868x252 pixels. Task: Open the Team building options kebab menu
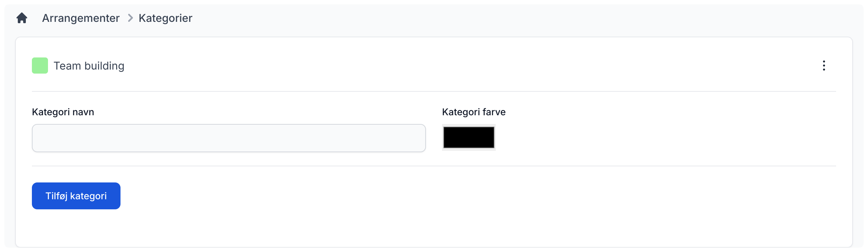tap(823, 66)
